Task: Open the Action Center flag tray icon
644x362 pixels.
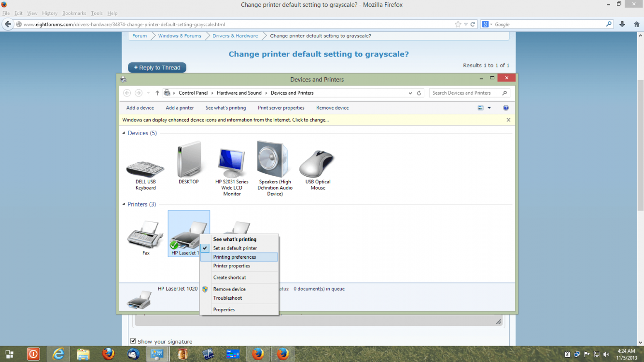Action: (587, 355)
